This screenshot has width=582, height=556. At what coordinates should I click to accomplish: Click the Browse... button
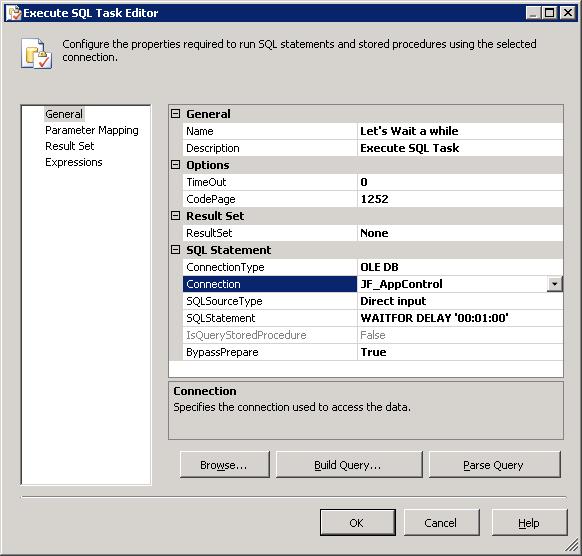pos(225,465)
